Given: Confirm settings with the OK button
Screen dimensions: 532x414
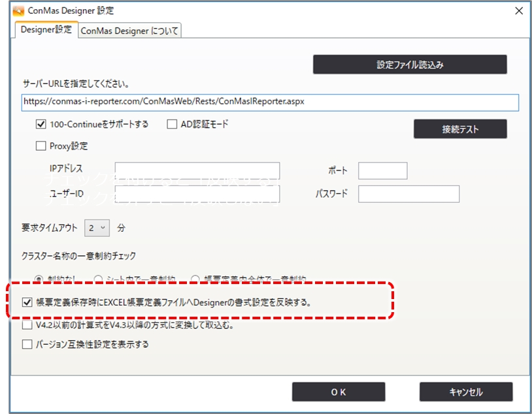Looking at the screenshot, I should coord(339,392).
